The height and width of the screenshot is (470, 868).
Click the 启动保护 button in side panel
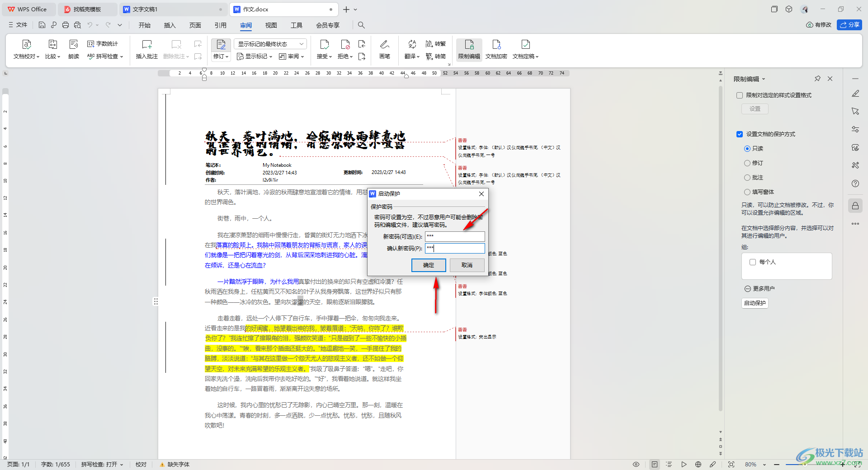755,303
